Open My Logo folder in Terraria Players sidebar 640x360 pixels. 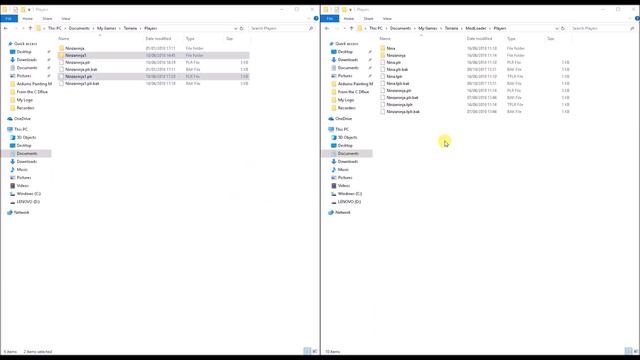[x=24, y=100]
